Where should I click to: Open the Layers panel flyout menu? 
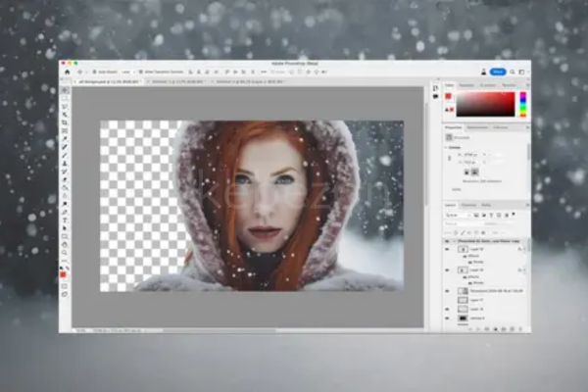(x=527, y=205)
